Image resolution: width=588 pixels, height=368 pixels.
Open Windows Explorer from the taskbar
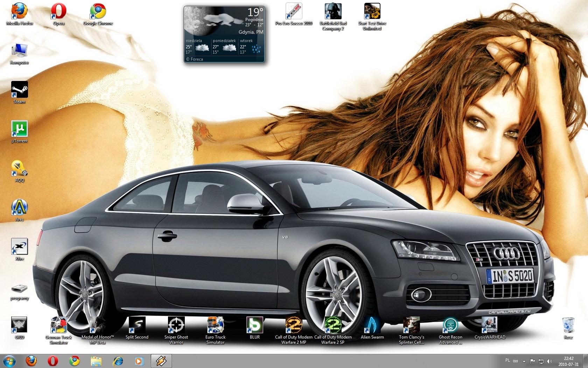pos(96,361)
